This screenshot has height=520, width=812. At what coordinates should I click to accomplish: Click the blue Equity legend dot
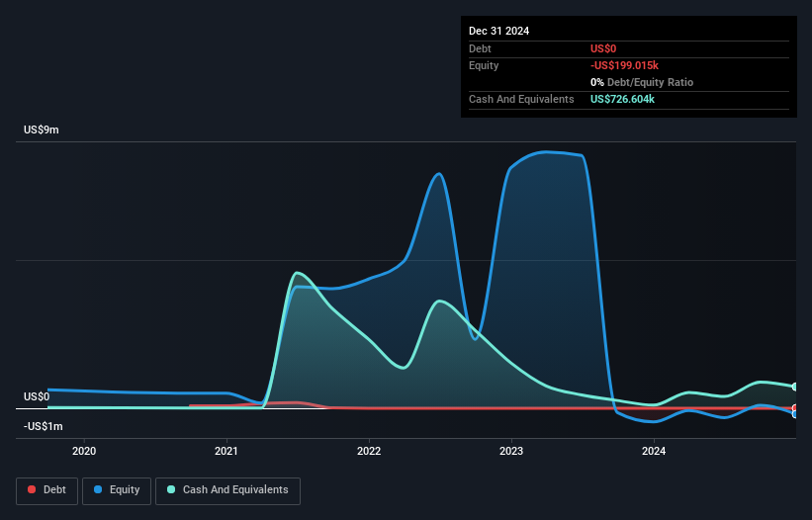pos(98,489)
